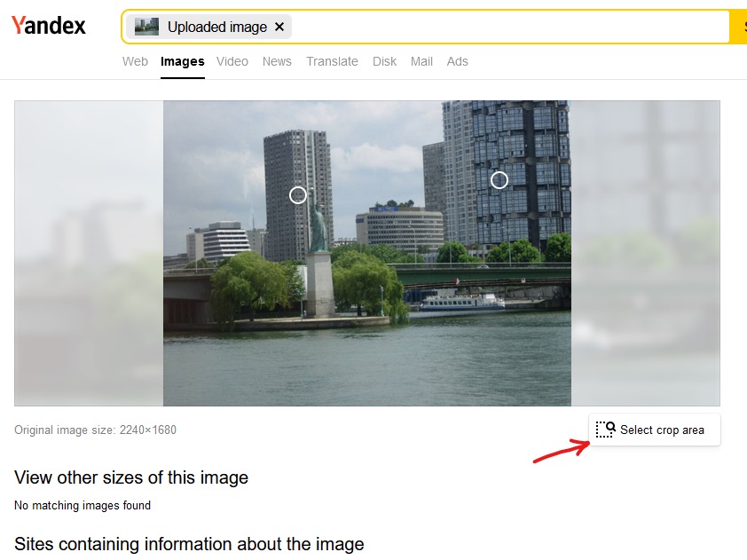The width and height of the screenshot is (747, 560).
Task: Switch to the Web tab
Action: coord(135,61)
